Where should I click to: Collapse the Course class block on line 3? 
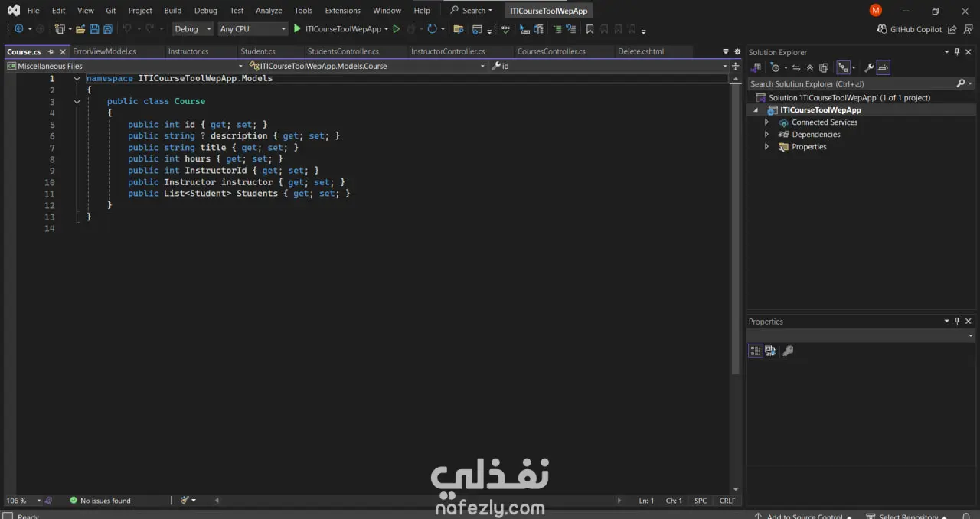coord(77,102)
